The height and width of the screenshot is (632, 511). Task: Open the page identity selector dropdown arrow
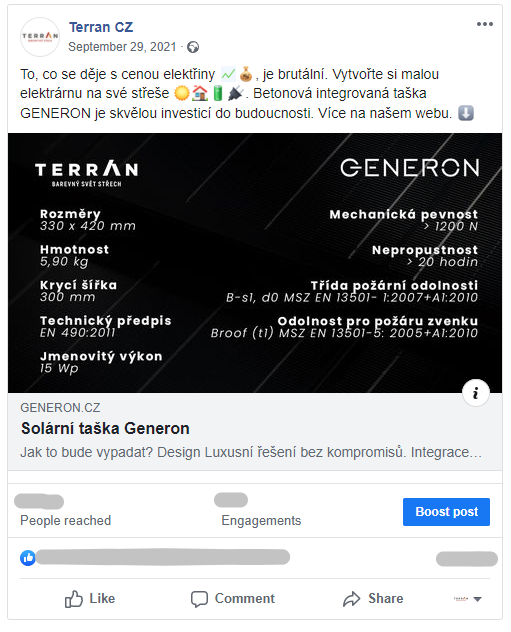tap(478, 599)
